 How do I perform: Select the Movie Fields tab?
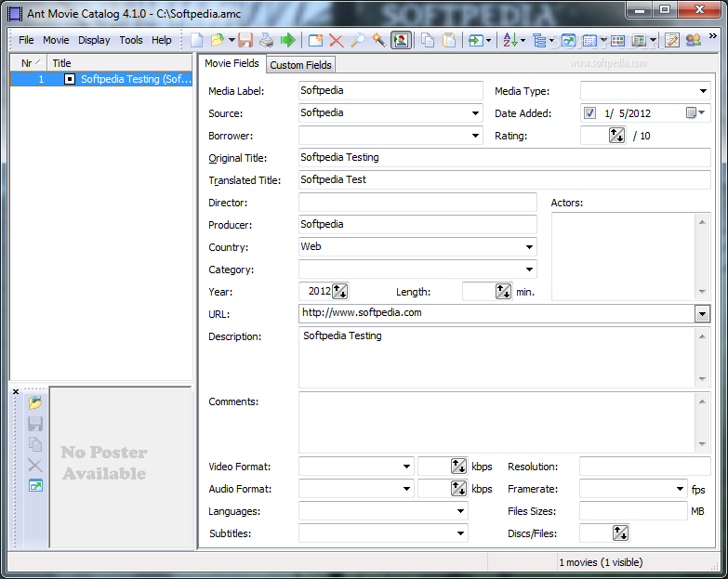click(x=232, y=63)
